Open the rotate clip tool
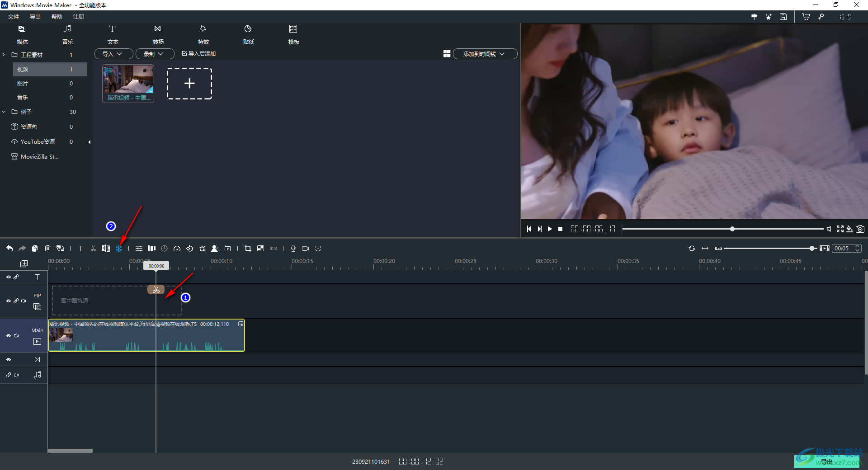Screen dimensions: 868x470 [x=189, y=248]
